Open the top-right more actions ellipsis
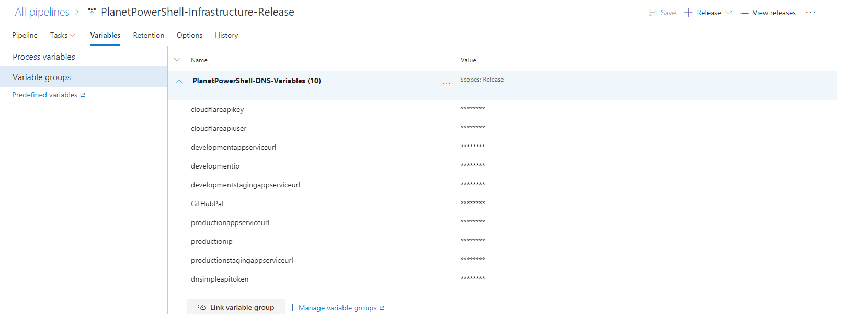 (810, 13)
